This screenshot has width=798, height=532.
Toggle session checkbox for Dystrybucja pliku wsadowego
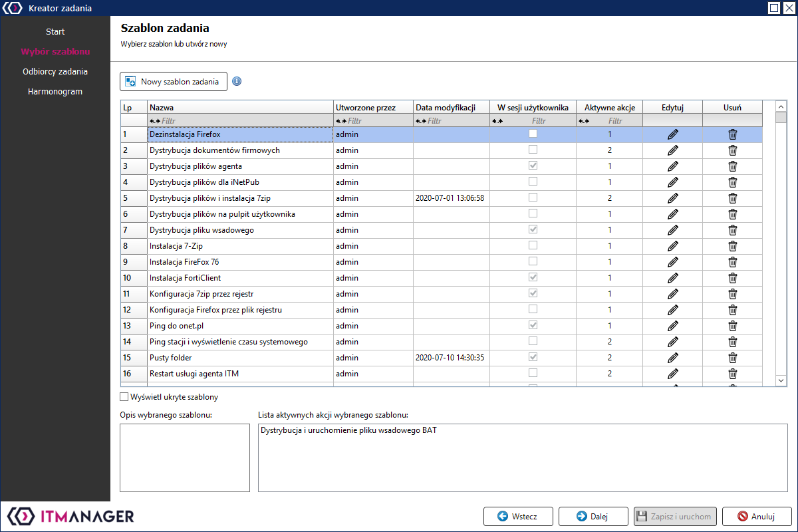(x=533, y=229)
